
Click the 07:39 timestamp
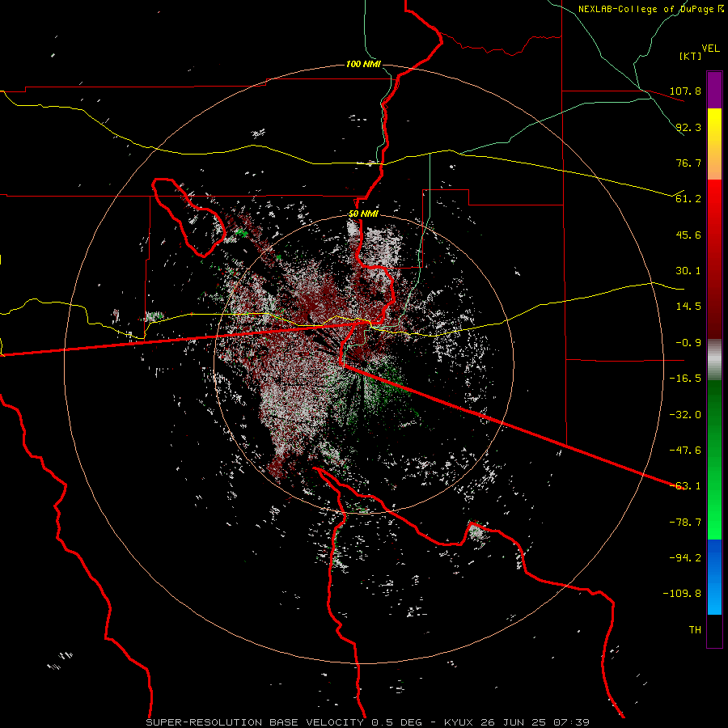click(572, 722)
